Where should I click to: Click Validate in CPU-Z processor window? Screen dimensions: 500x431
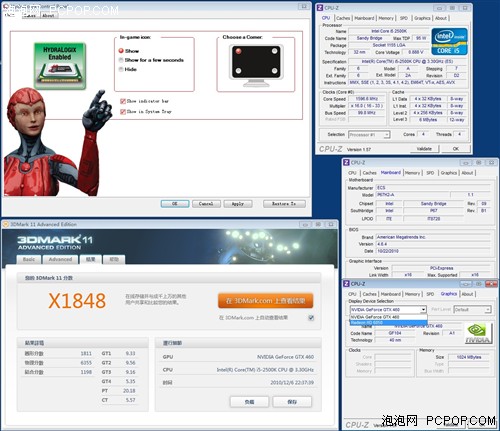point(424,149)
